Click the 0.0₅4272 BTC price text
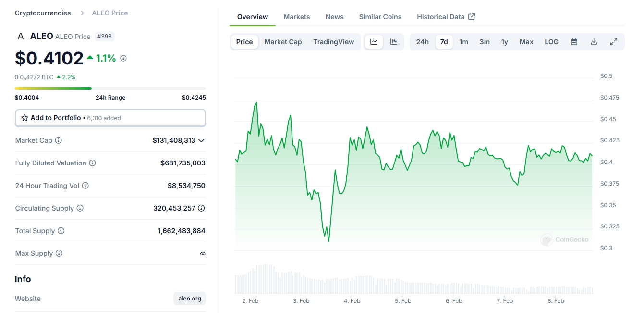The height and width of the screenshot is (313, 644). [34, 77]
